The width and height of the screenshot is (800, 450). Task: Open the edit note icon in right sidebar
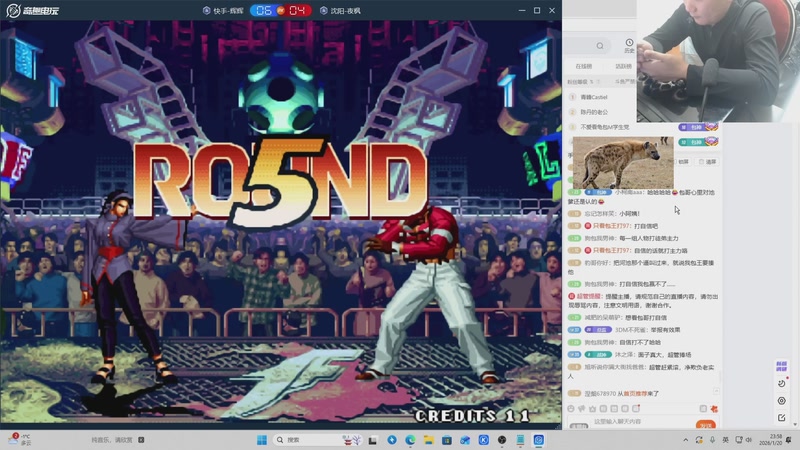(782, 417)
